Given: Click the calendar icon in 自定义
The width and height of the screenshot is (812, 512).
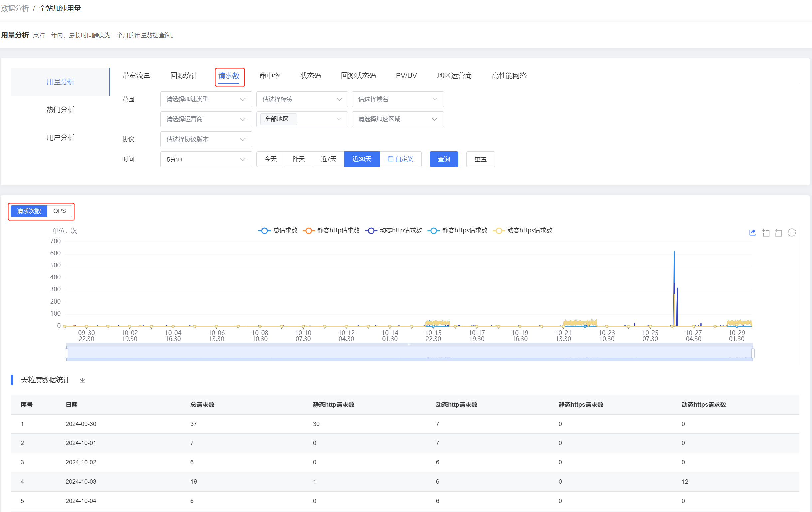Looking at the screenshot, I should (x=390, y=159).
